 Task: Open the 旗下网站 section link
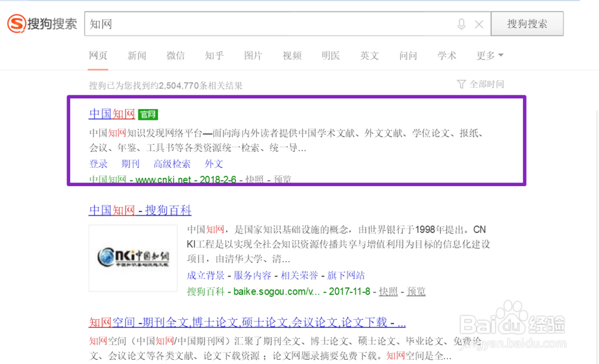click(346, 275)
